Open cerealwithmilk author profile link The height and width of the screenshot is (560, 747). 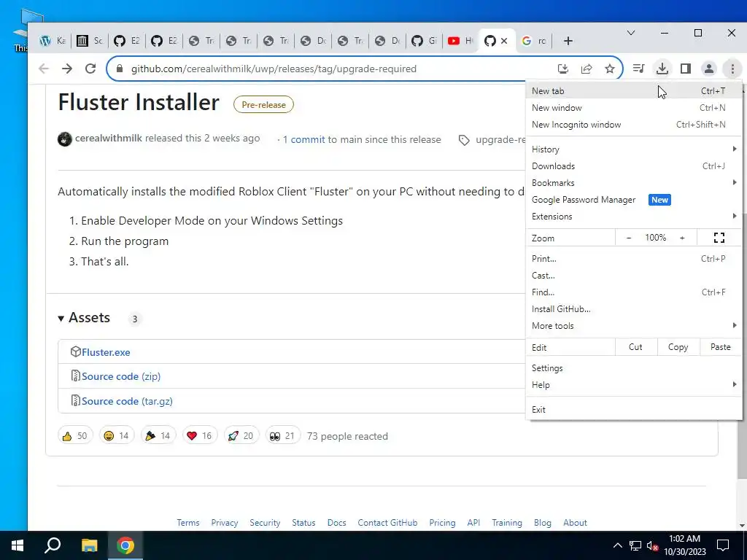[x=108, y=138]
